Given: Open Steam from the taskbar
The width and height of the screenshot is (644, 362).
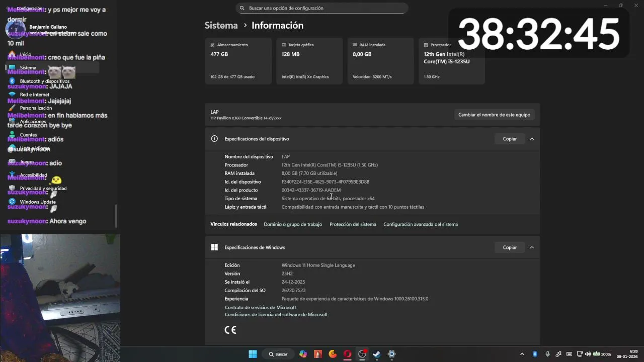Looking at the screenshot, I should click(376, 354).
